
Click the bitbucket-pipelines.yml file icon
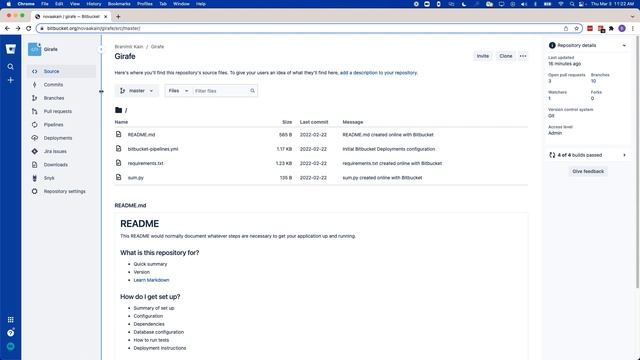(118, 149)
